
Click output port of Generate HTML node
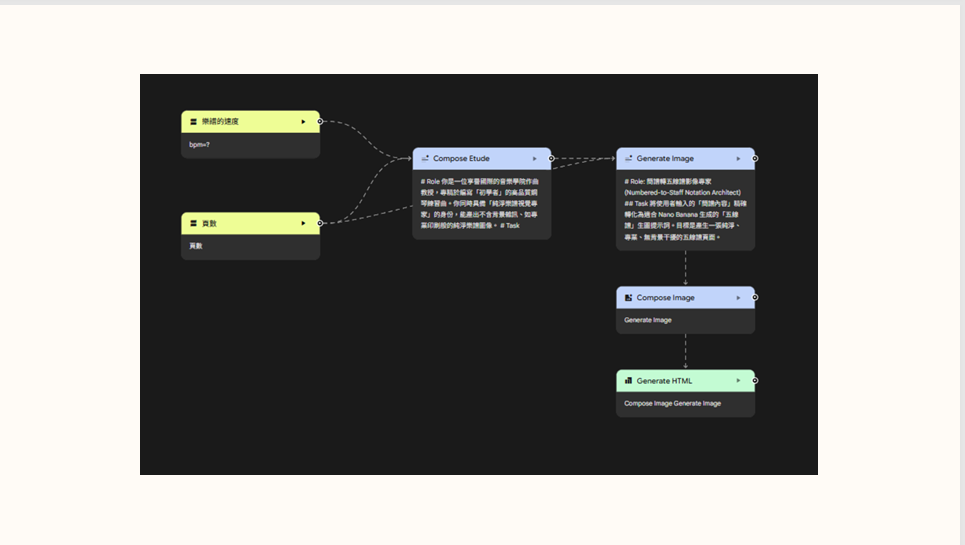click(755, 381)
